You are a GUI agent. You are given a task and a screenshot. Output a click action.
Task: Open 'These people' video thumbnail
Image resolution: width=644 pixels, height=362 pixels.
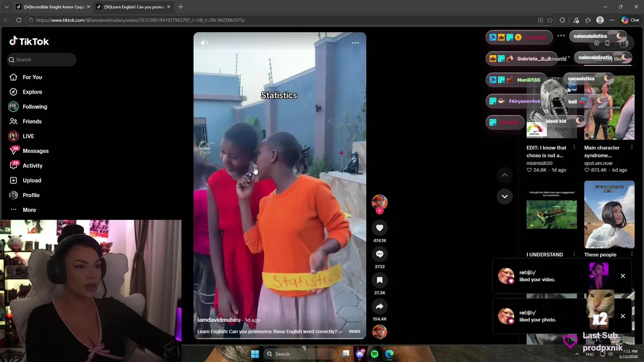(609, 215)
